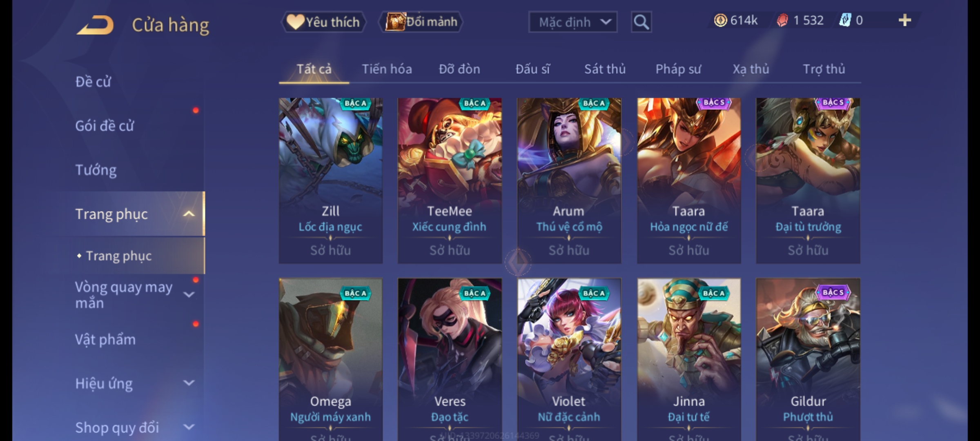Tap the blue voucher currency icon
Viewport: 980px width, 441px height.
844,20
